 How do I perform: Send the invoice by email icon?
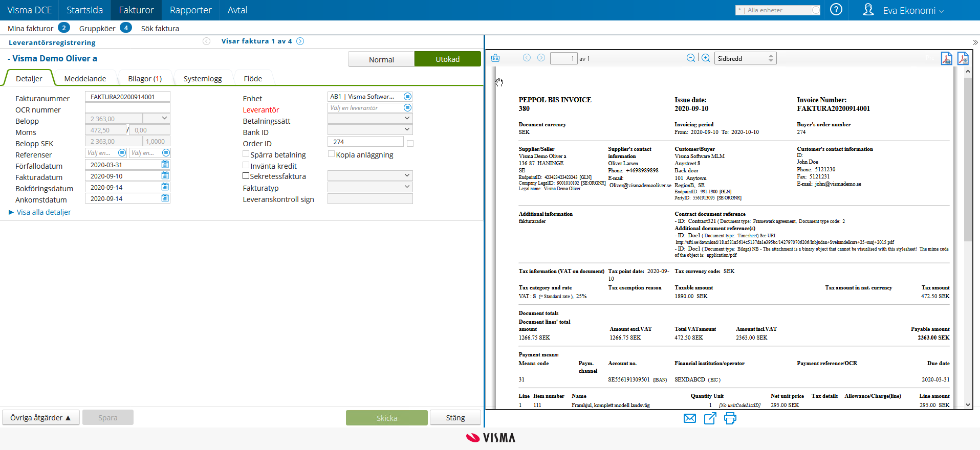690,418
